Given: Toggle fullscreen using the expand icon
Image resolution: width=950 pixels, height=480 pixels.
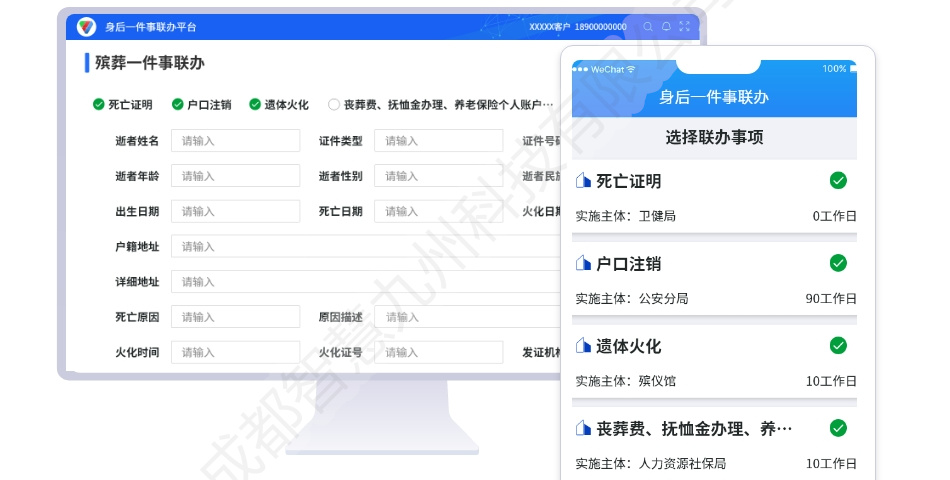Looking at the screenshot, I should click(684, 27).
